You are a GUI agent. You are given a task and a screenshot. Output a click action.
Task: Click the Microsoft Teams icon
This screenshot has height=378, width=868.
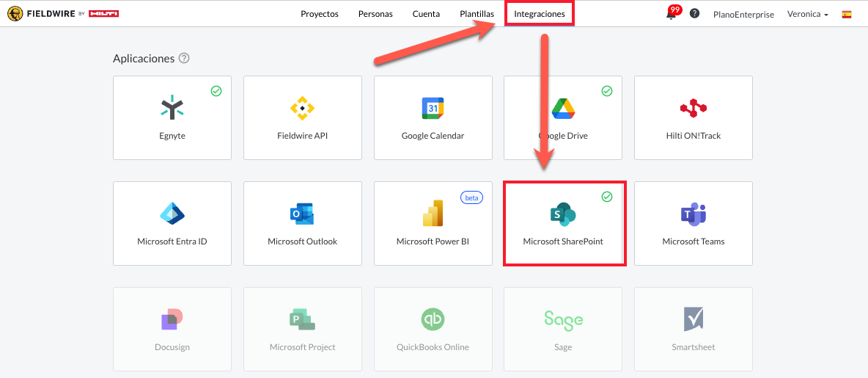click(x=693, y=214)
